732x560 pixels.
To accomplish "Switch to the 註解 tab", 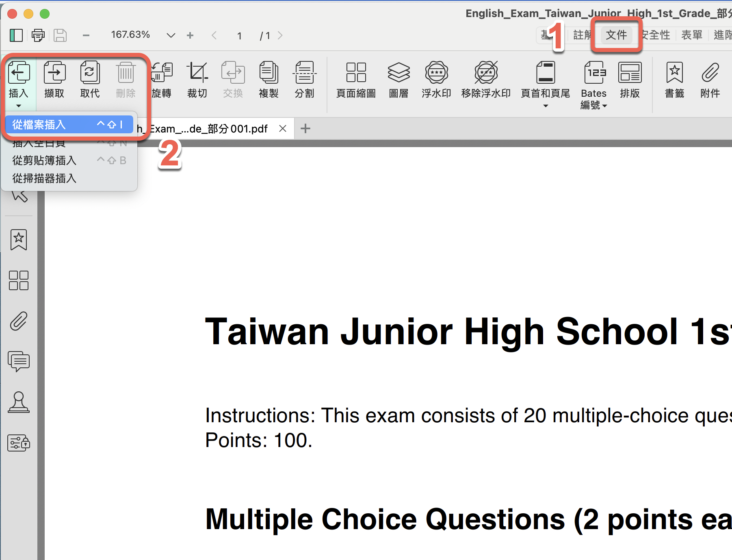I will 583,35.
